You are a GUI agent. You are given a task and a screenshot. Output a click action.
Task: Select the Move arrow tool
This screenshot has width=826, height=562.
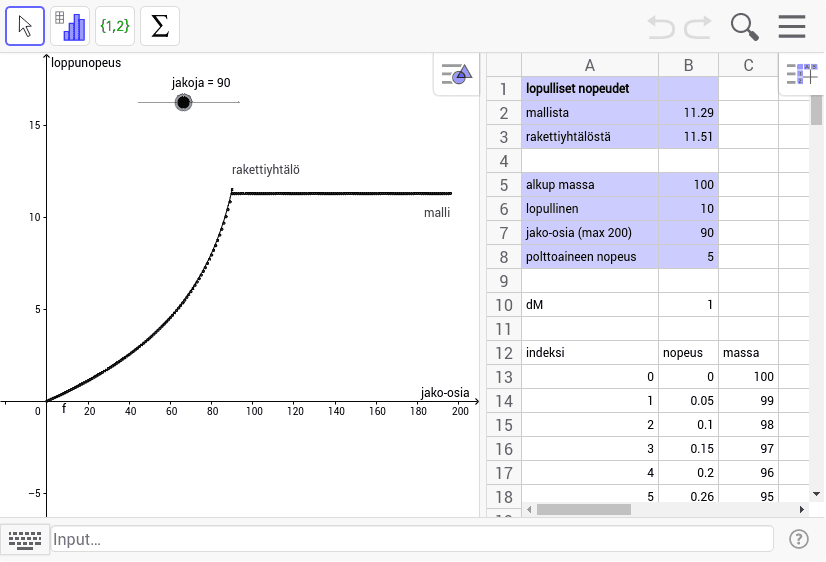coord(25,26)
